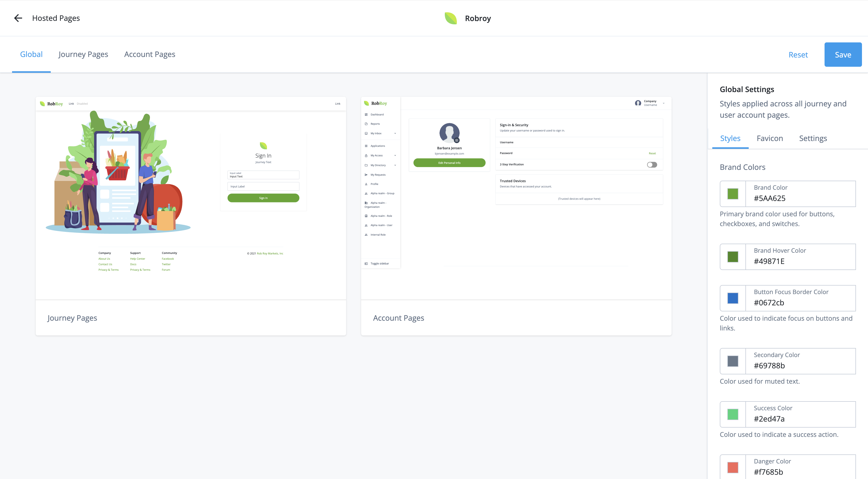Click the Reports icon in the sidebar
This screenshot has width=868, height=479.
coord(366,123)
